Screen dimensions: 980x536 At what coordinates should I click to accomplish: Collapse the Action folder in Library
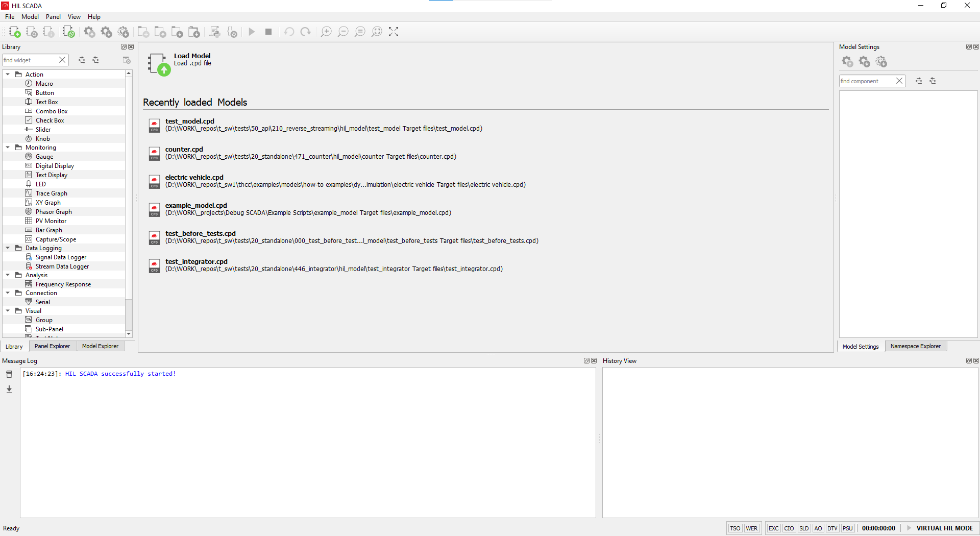pos(8,75)
